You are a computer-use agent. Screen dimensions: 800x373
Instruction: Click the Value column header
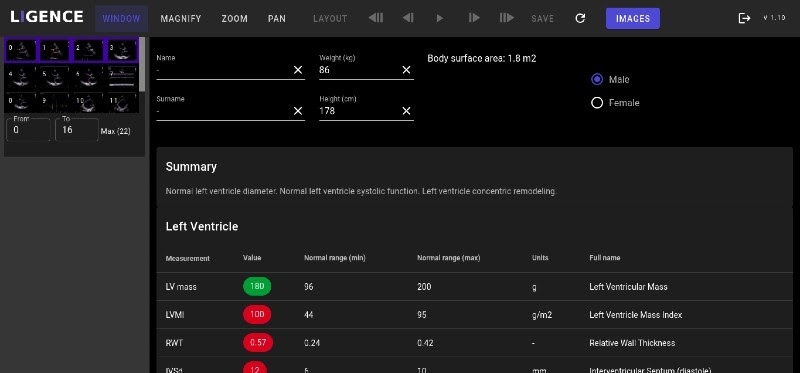[x=252, y=258]
